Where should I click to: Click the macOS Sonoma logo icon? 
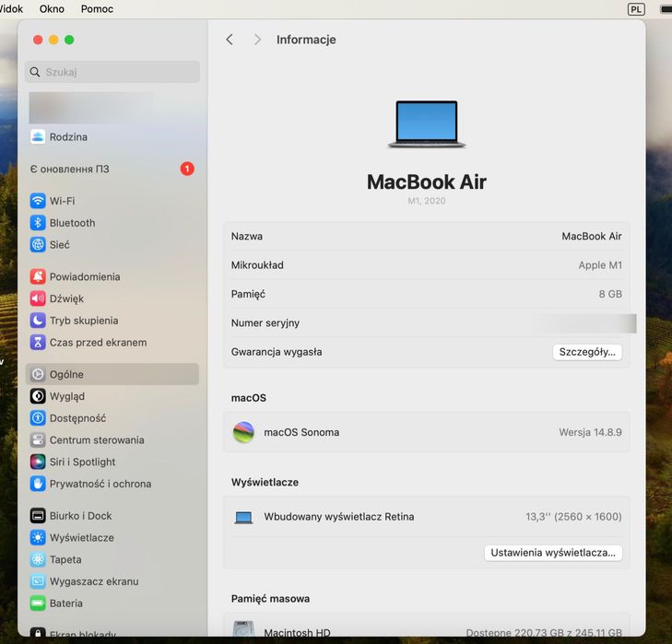[243, 432]
